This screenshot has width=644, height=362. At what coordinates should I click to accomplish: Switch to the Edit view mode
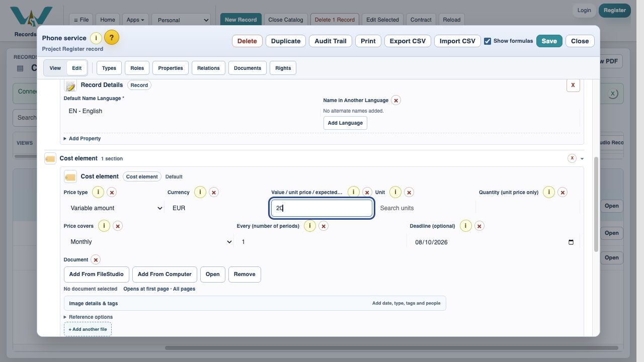click(x=76, y=68)
